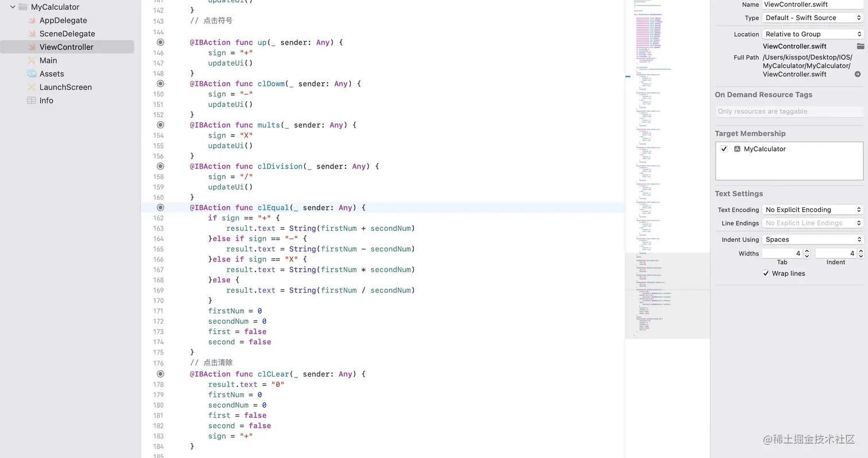Open the Line Endings dropdown

pos(813,223)
